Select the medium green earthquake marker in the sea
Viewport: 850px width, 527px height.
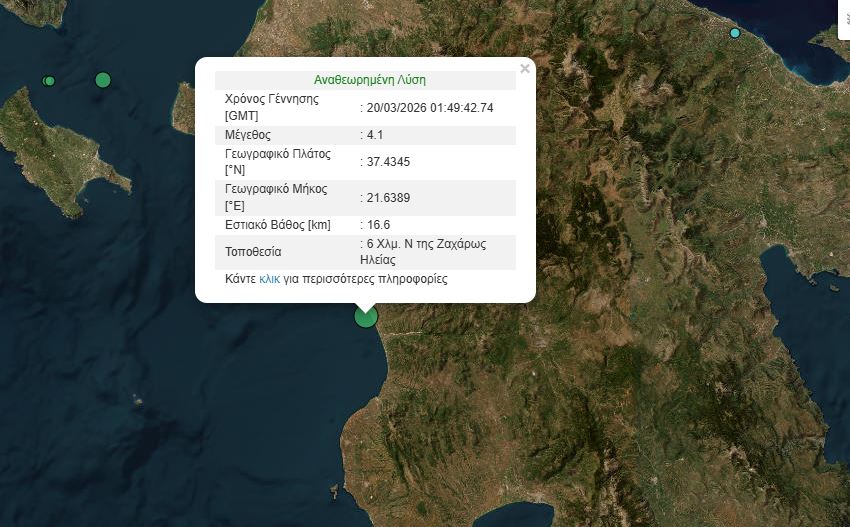coord(103,80)
